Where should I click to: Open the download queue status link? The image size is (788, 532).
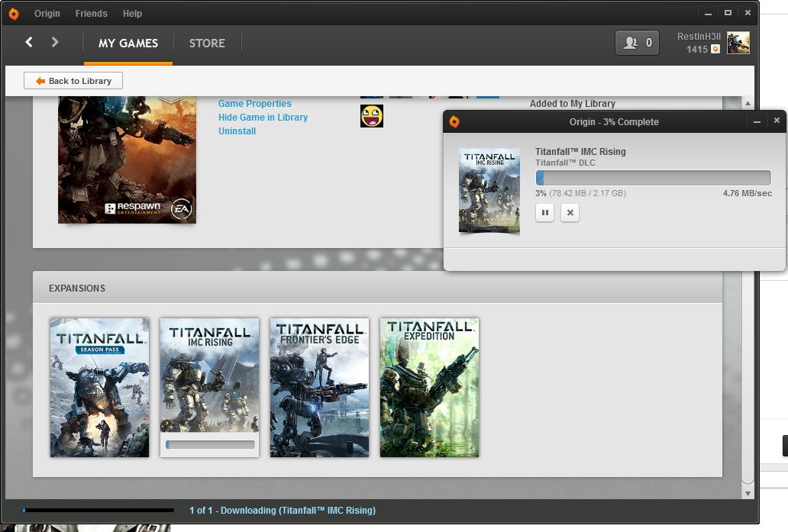[x=283, y=511]
